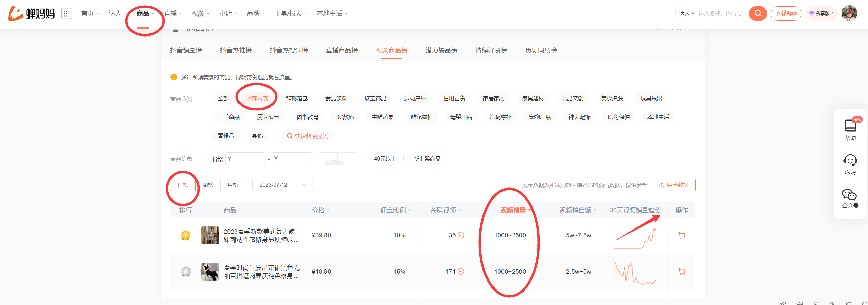The width and height of the screenshot is (868, 305).
Task: Click the minimum price input field
Action: [x=245, y=159]
